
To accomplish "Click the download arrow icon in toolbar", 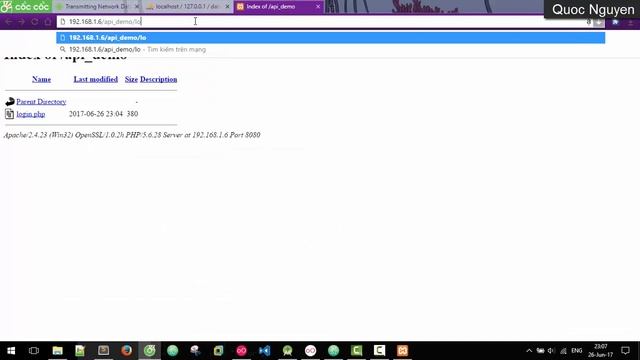I will 599,22.
